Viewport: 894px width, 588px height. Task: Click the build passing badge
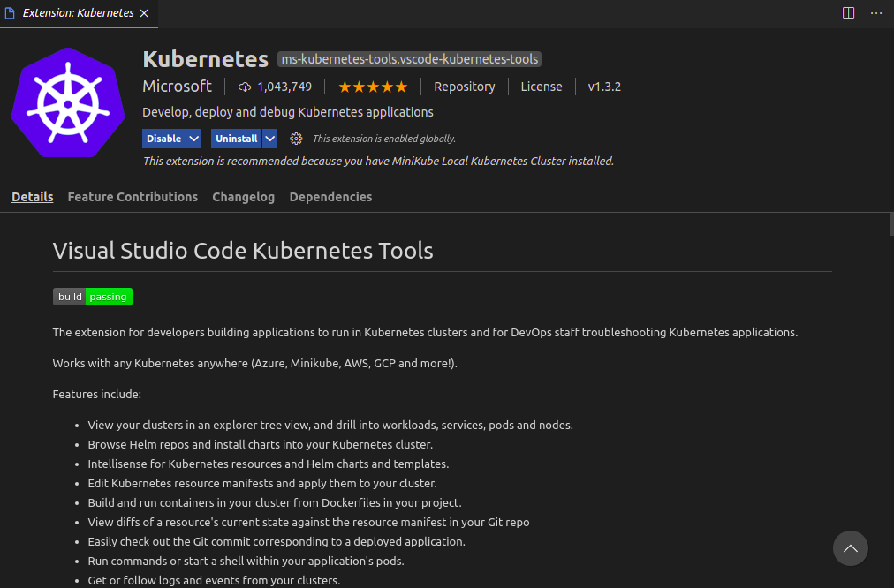[93, 297]
